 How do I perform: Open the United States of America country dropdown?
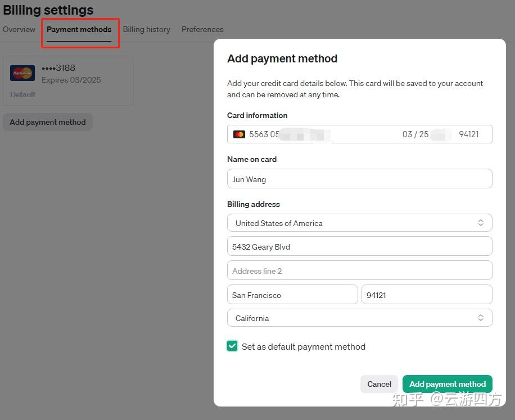360,223
